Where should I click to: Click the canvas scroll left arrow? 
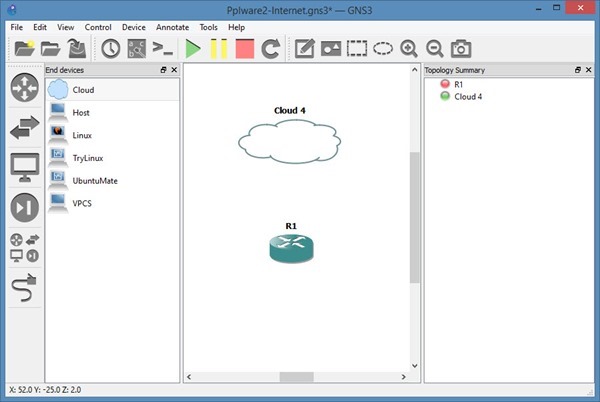(x=189, y=377)
